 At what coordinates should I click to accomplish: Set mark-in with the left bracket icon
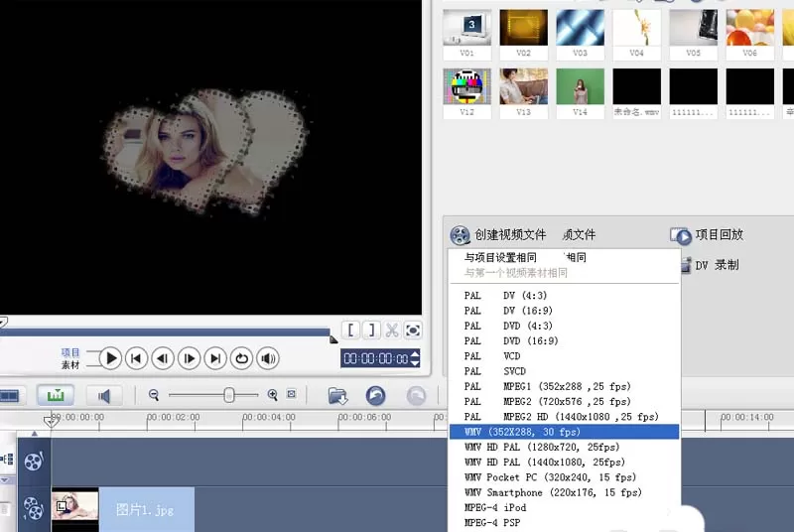click(350, 331)
